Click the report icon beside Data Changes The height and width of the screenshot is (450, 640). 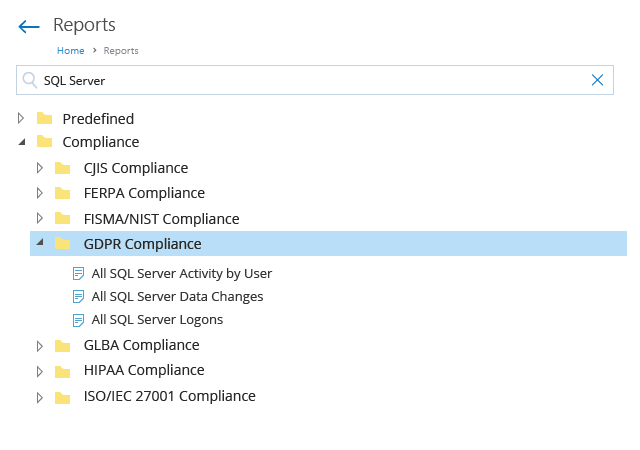pos(78,297)
